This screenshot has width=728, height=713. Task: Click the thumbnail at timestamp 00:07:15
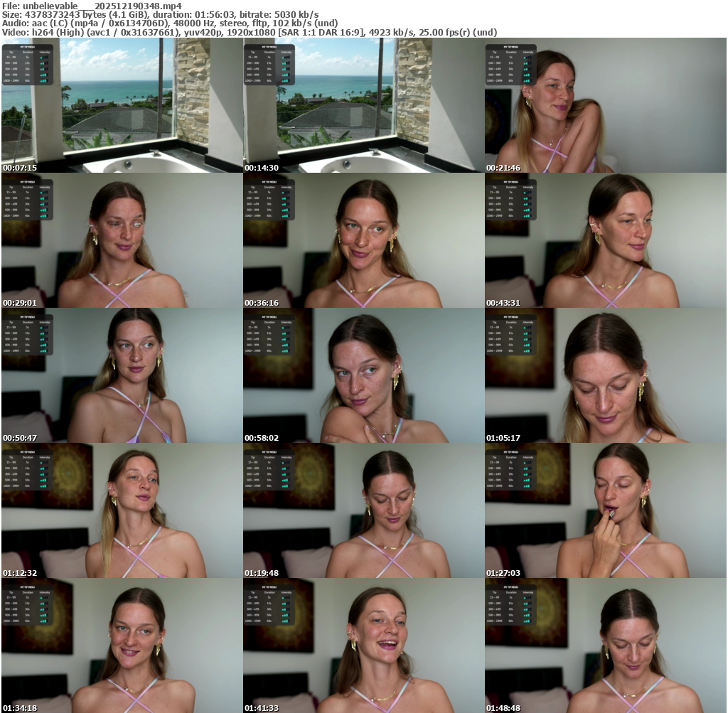pyautogui.click(x=122, y=105)
